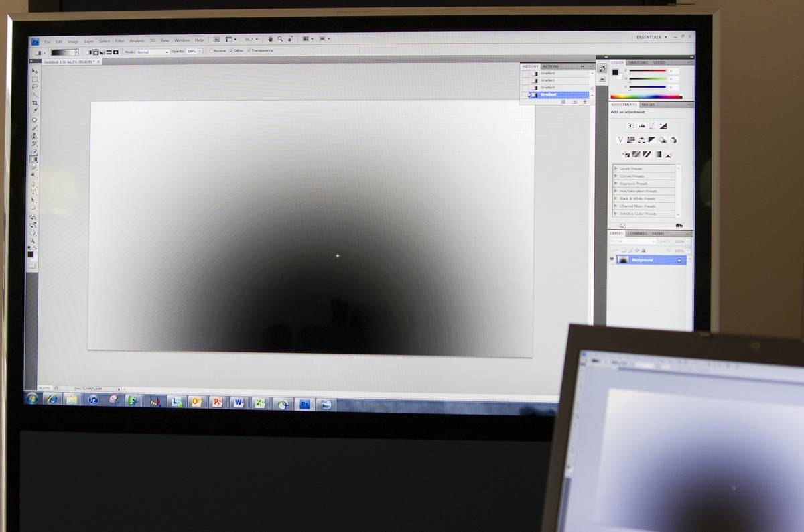Open Microsoft Word from taskbar
The width and height of the screenshot is (804, 532).
[239, 403]
